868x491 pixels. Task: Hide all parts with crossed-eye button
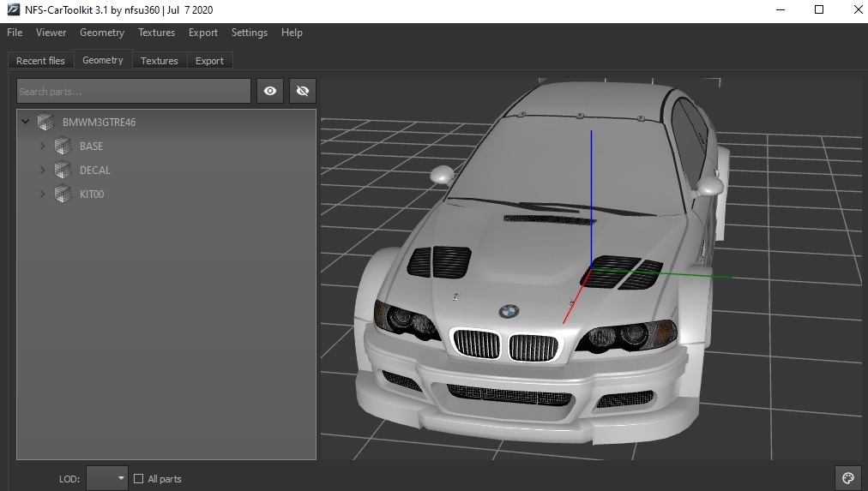tap(303, 91)
